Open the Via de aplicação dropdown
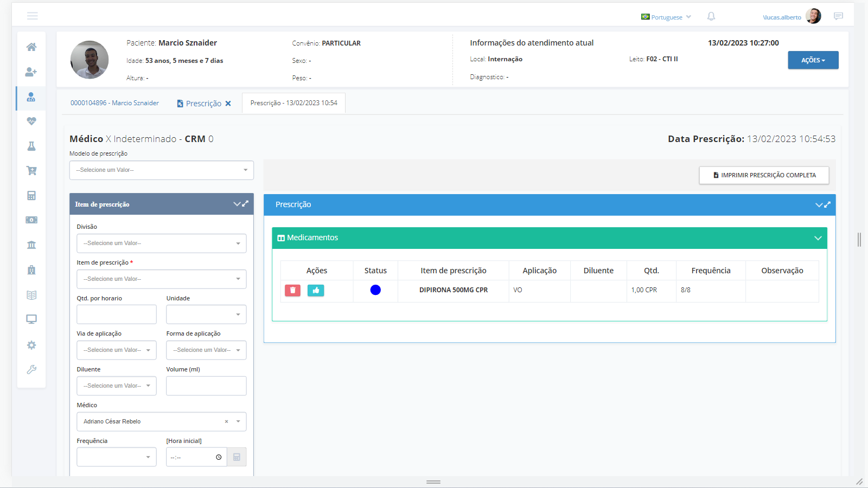Image resolution: width=868 pixels, height=488 pixels. click(116, 350)
